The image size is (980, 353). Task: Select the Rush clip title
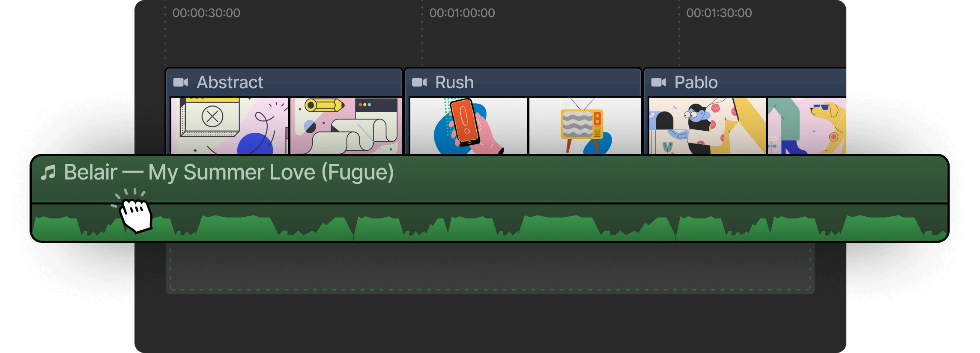454,82
